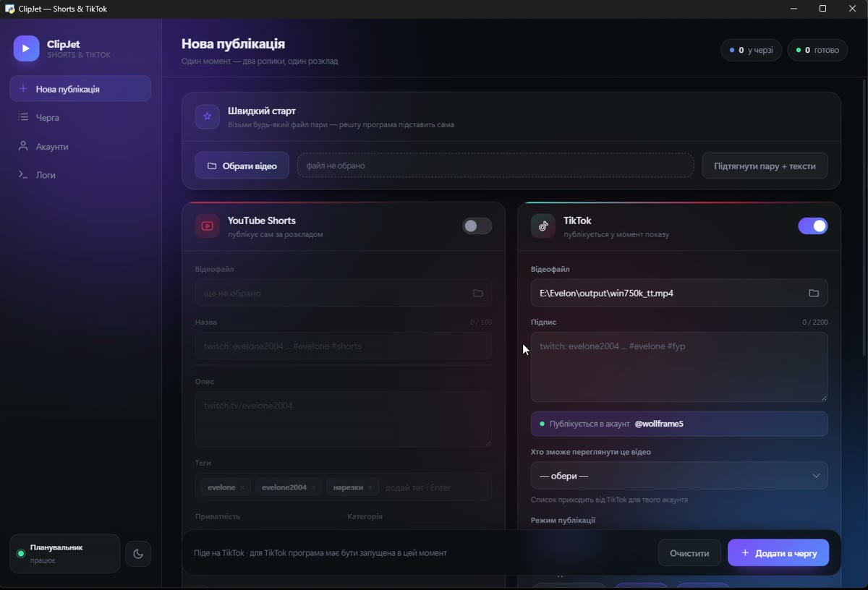This screenshot has width=868, height=590.
Task: Click the YouTube ще не обрано file field
Action: [343, 294]
